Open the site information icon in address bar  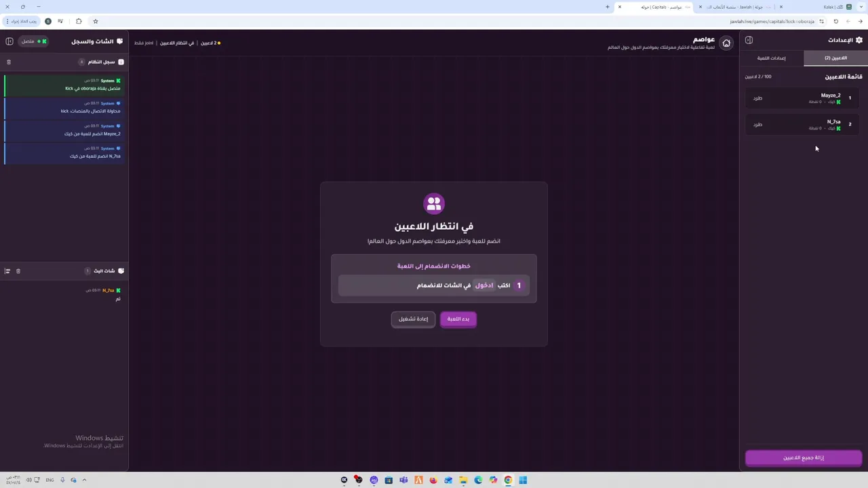(822, 21)
